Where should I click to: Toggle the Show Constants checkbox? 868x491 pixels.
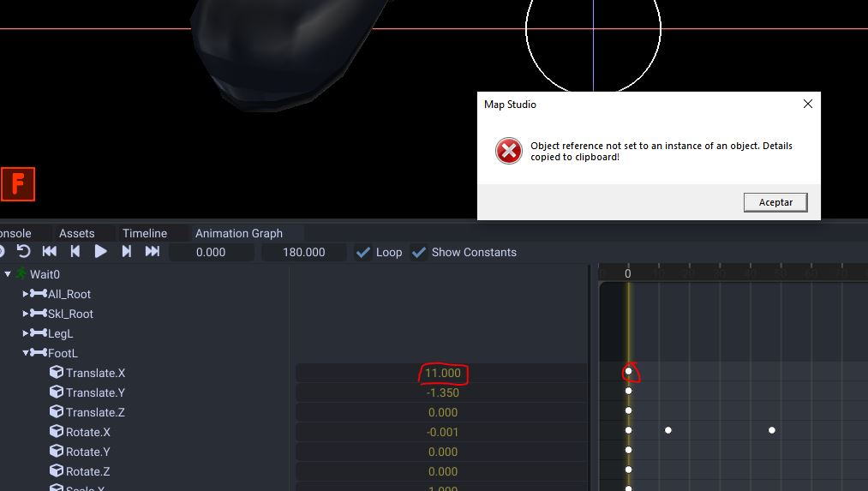419,253
